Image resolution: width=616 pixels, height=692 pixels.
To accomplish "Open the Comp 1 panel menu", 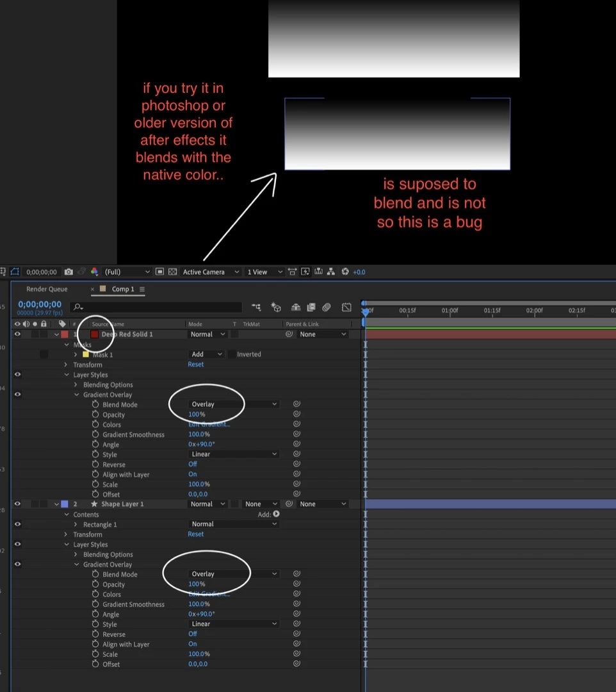I will [142, 289].
